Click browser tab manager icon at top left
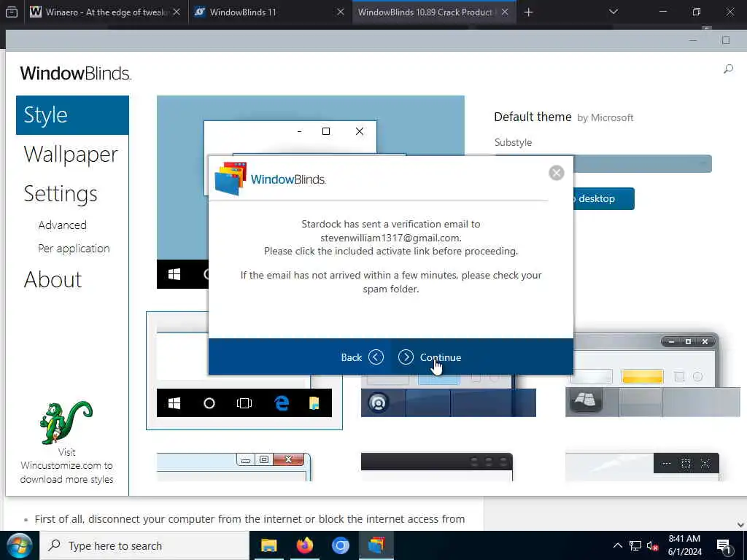This screenshot has width=747, height=560. [x=12, y=12]
